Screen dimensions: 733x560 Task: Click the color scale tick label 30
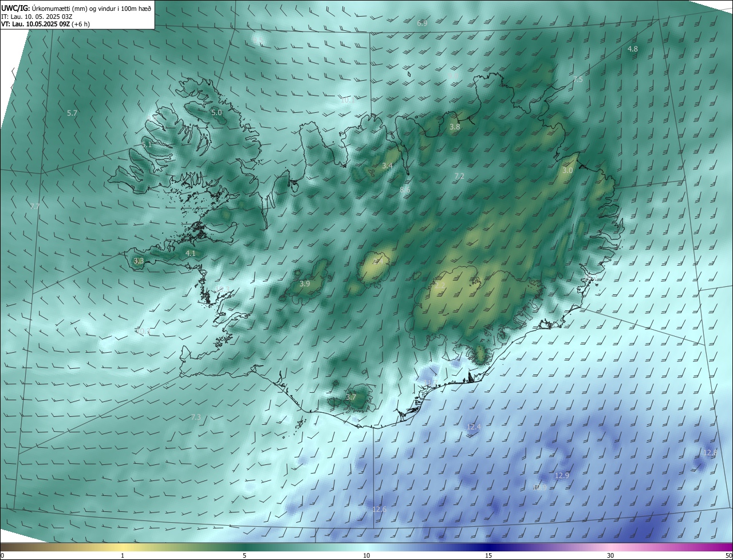(610, 556)
